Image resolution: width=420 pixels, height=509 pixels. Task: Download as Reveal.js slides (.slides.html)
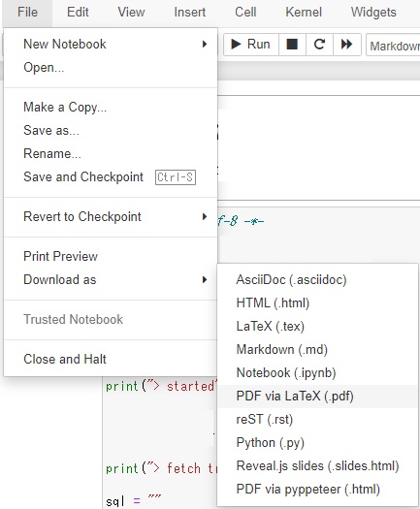(318, 466)
